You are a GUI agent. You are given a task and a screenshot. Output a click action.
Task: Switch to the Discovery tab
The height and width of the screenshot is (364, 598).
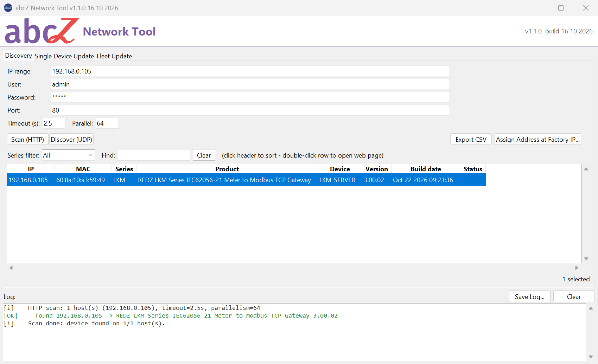[x=18, y=56]
